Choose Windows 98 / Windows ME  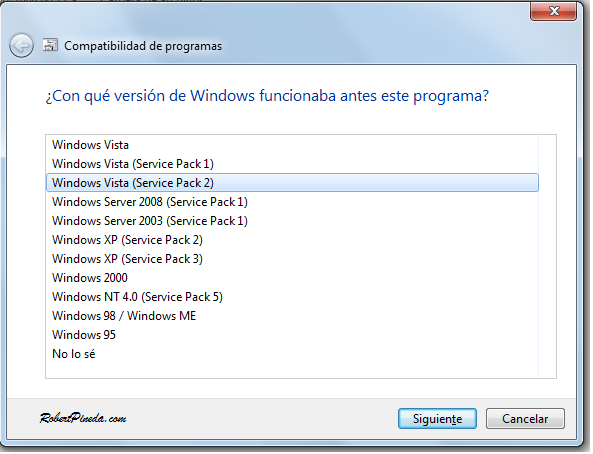tap(292, 316)
